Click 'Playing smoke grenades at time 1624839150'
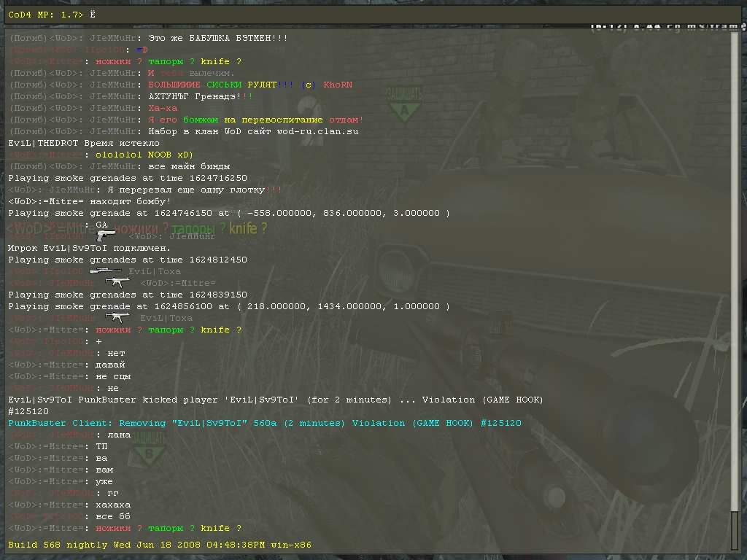Screen dimensions: 747x560 128,295
